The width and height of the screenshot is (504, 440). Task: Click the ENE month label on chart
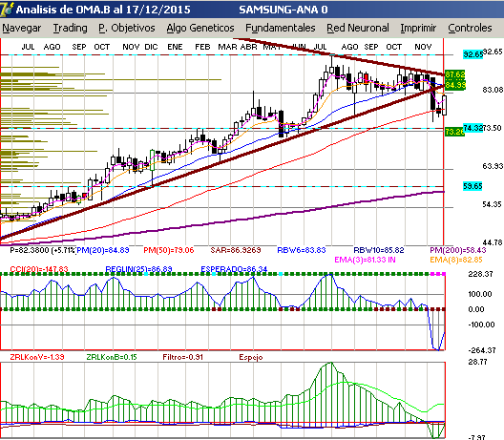tap(175, 47)
